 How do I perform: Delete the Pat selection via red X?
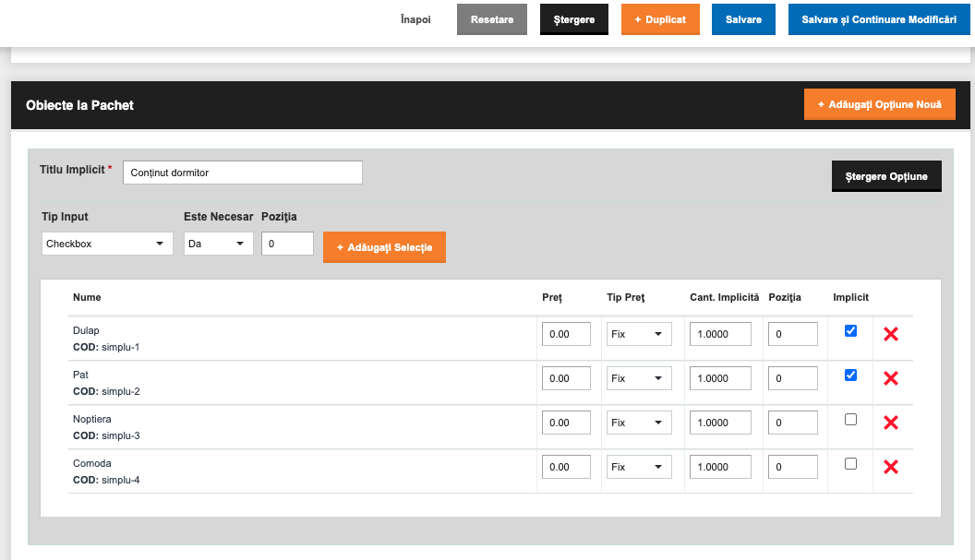(890, 378)
